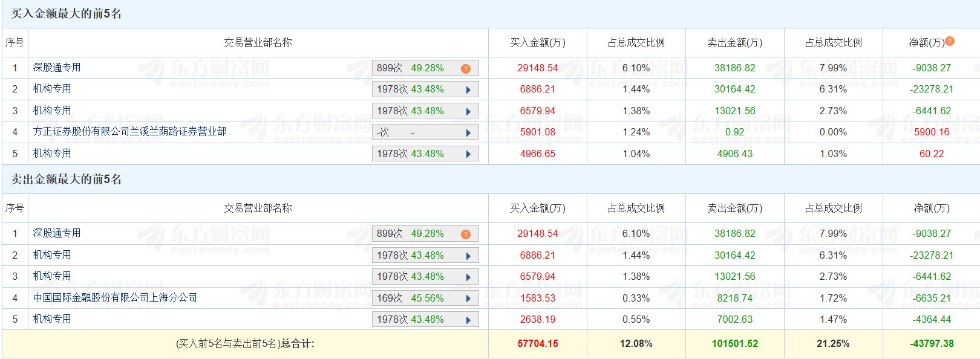Expand the arrow for the 机构专用 row with 2638.19 buy amount
Image resolution: width=980 pixels, height=359 pixels.
pyautogui.click(x=468, y=320)
